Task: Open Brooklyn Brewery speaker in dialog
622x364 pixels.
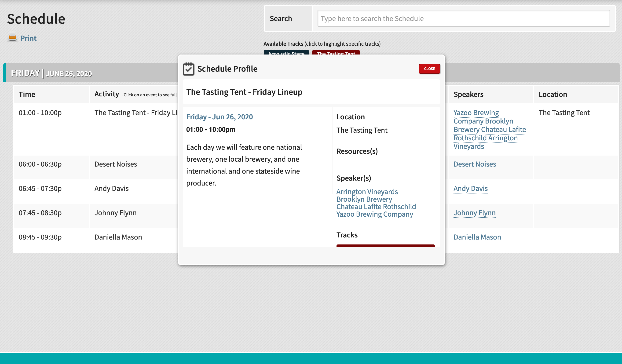Action: 364,199
